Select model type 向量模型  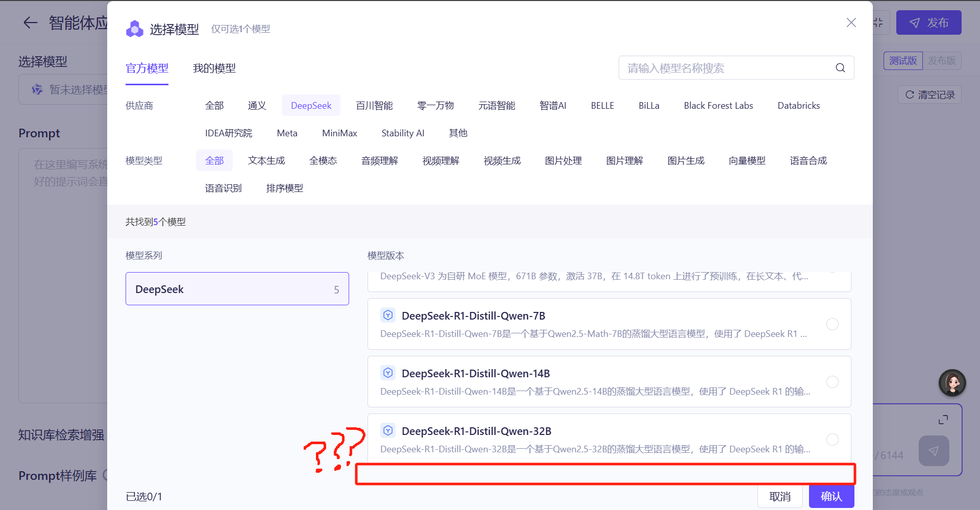pyautogui.click(x=747, y=161)
